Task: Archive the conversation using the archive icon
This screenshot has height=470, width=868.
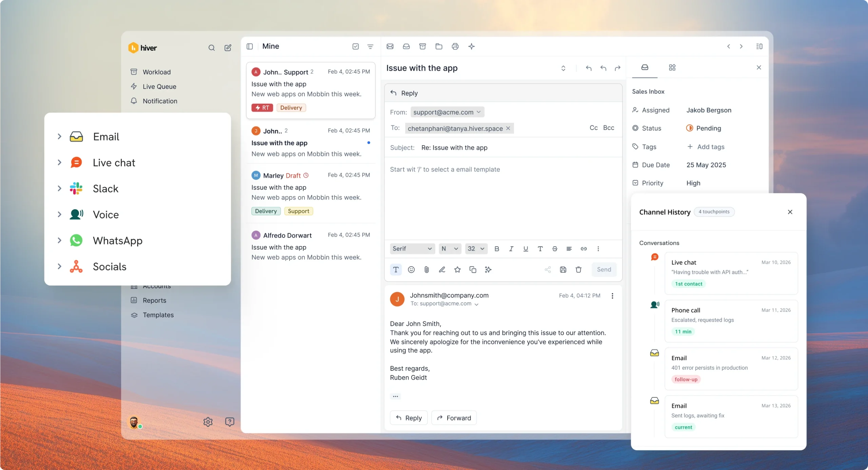Action: [x=422, y=46]
